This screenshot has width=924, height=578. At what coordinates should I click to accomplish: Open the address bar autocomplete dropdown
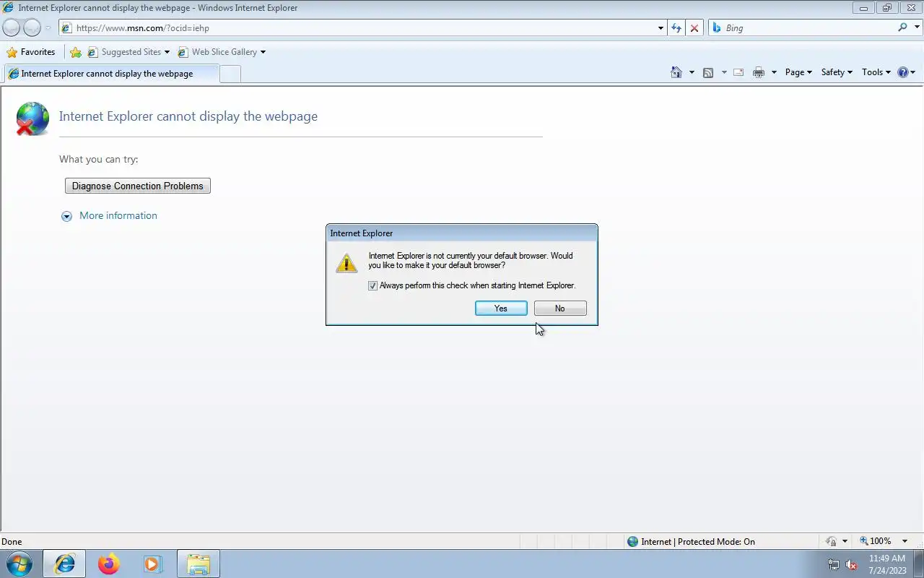tap(661, 28)
